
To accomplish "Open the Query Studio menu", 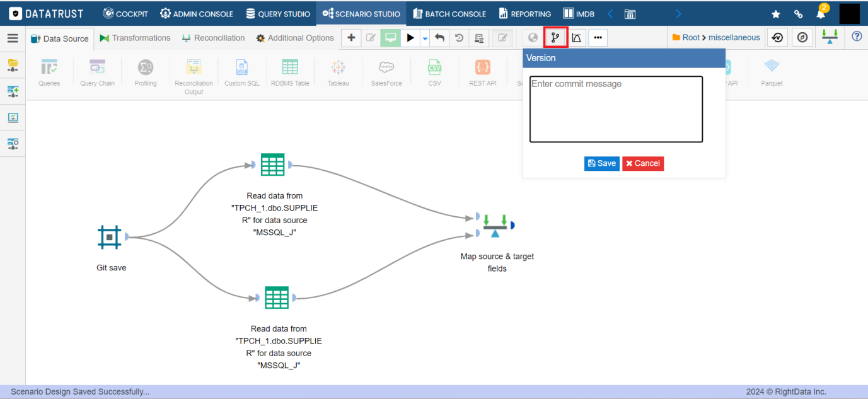I will [x=278, y=13].
